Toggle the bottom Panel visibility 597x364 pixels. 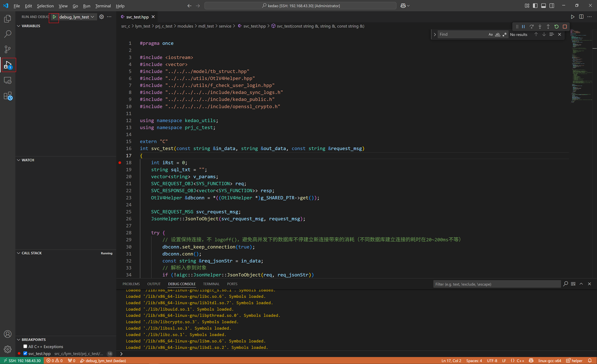[x=544, y=6]
